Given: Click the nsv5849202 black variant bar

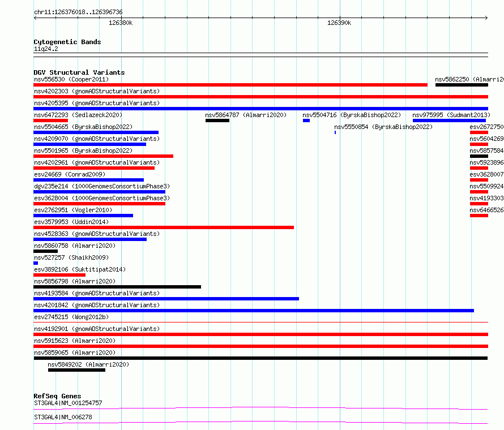Looking at the screenshot, I should coord(76,370).
